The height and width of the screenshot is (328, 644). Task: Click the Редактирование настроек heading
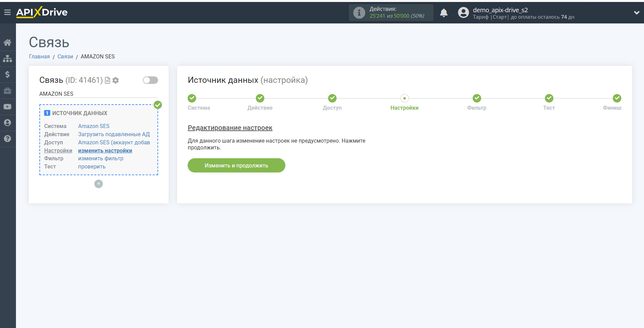(x=230, y=128)
